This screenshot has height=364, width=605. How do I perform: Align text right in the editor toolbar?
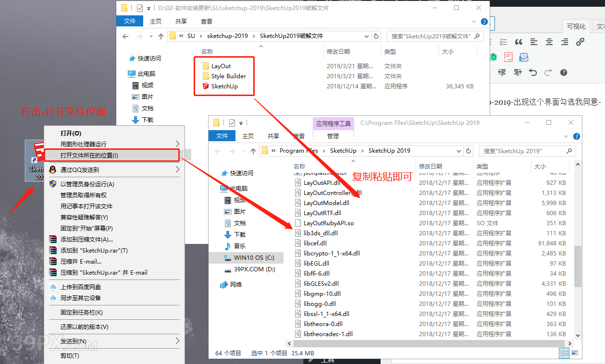(x=565, y=42)
